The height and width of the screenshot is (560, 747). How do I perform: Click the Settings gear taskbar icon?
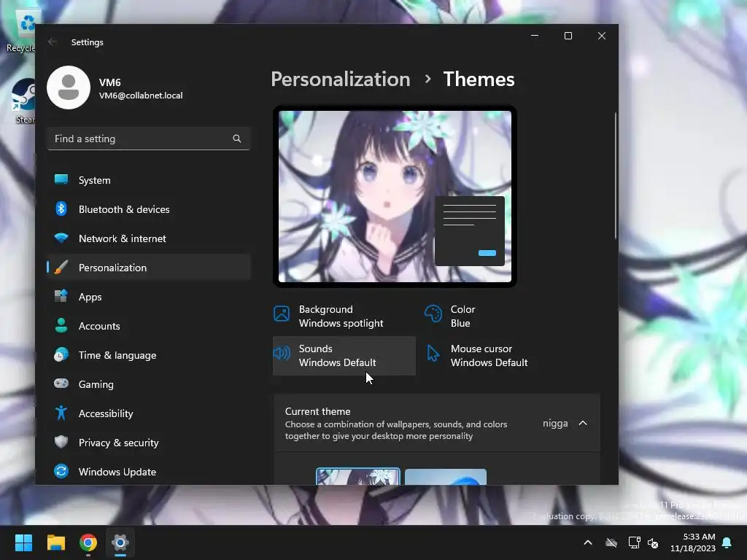[x=120, y=542]
